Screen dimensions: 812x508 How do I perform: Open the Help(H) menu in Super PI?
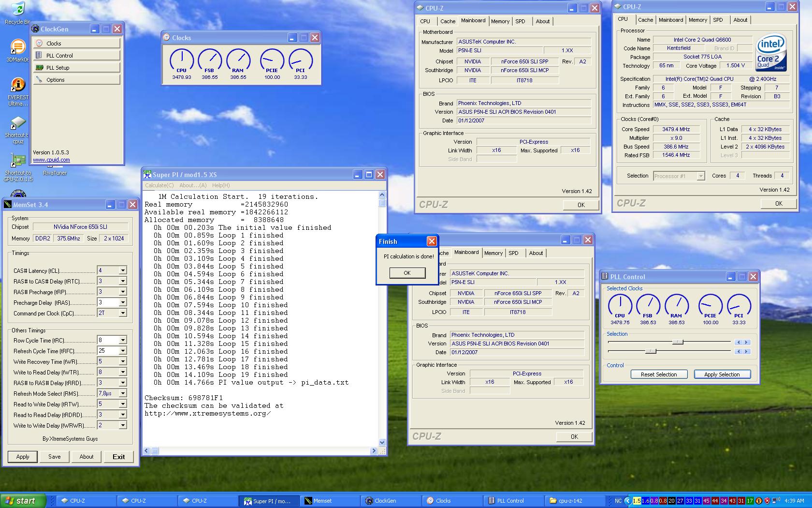221,185
